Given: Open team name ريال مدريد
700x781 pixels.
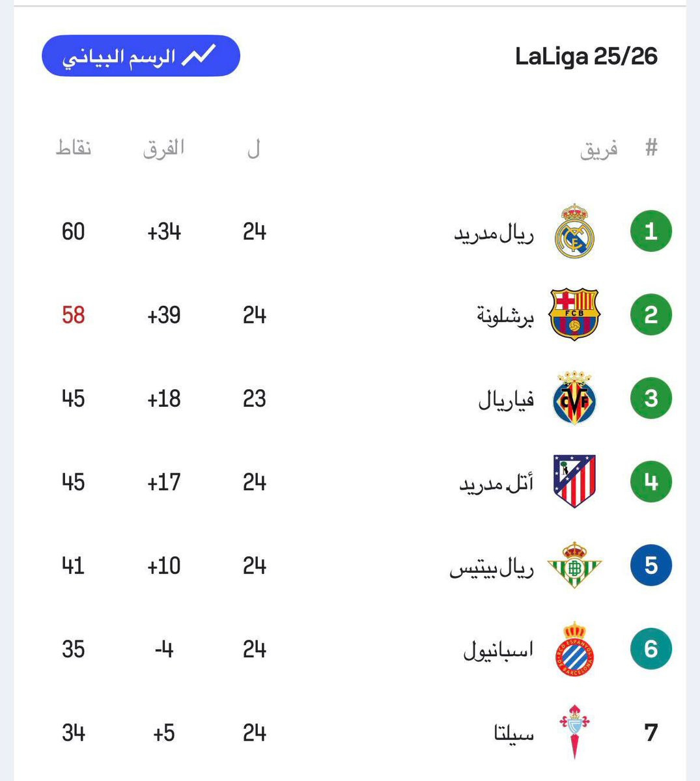Looking at the screenshot, I should coord(494,233).
